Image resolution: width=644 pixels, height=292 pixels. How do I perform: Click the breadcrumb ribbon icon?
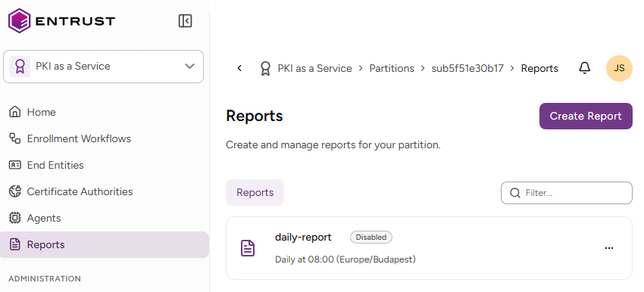pos(265,69)
